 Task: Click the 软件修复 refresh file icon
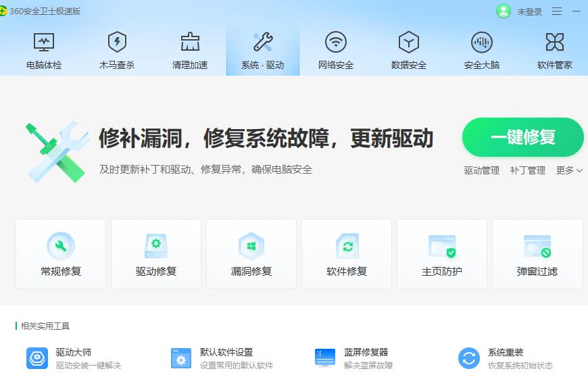[x=347, y=246]
